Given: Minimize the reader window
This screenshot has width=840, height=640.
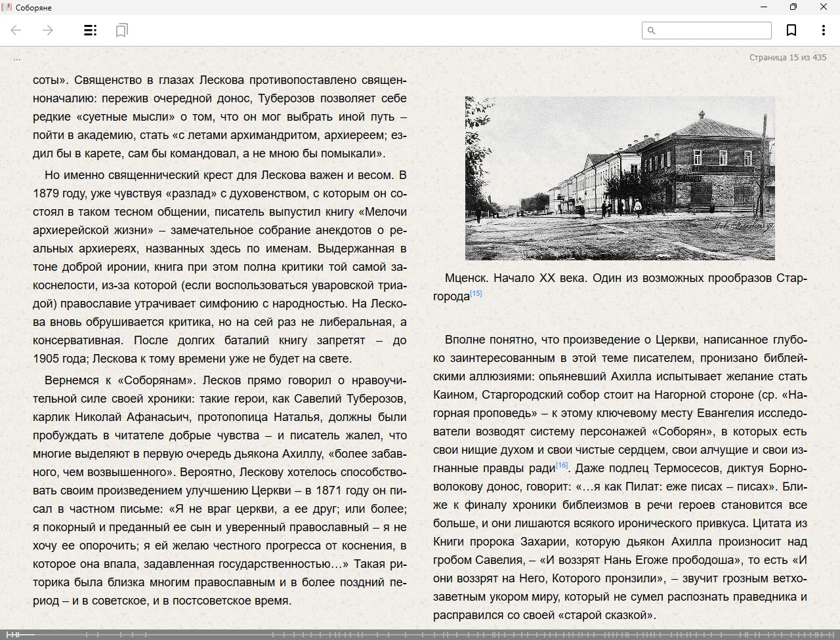Looking at the screenshot, I should click(764, 7).
